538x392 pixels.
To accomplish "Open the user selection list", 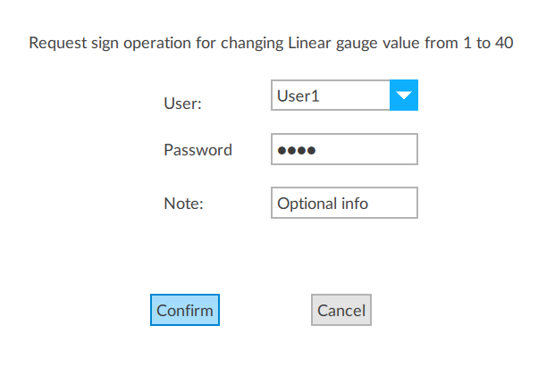I will pyautogui.click(x=404, y=96).
